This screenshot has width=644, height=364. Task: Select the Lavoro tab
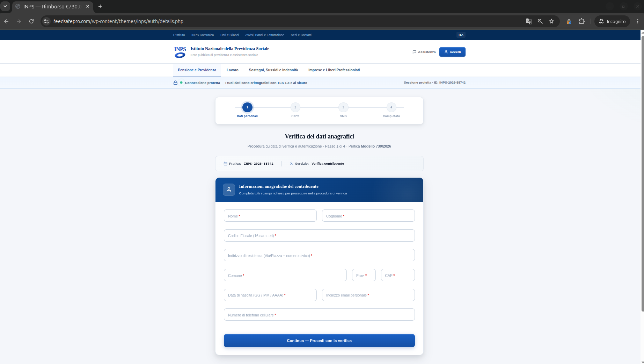(233, 70)
